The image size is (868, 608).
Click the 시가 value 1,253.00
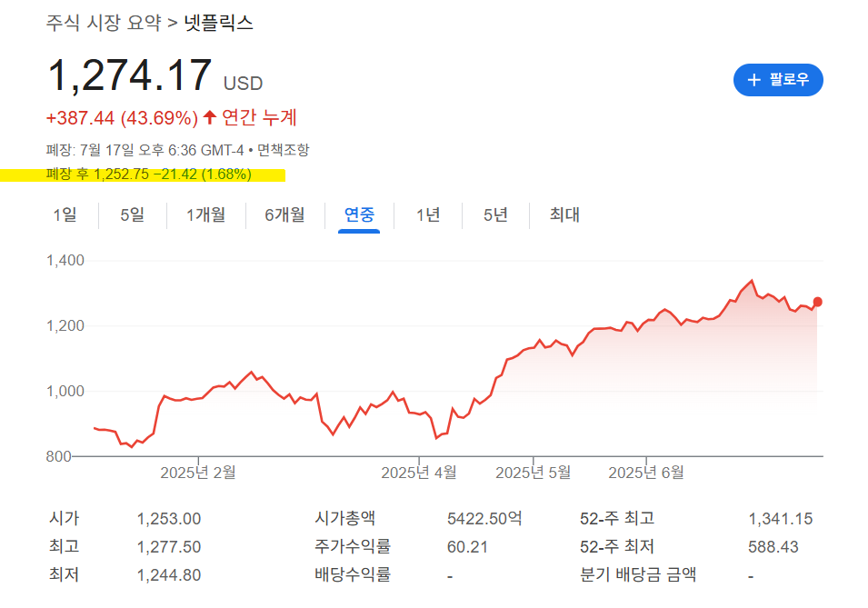coord(169,519)
